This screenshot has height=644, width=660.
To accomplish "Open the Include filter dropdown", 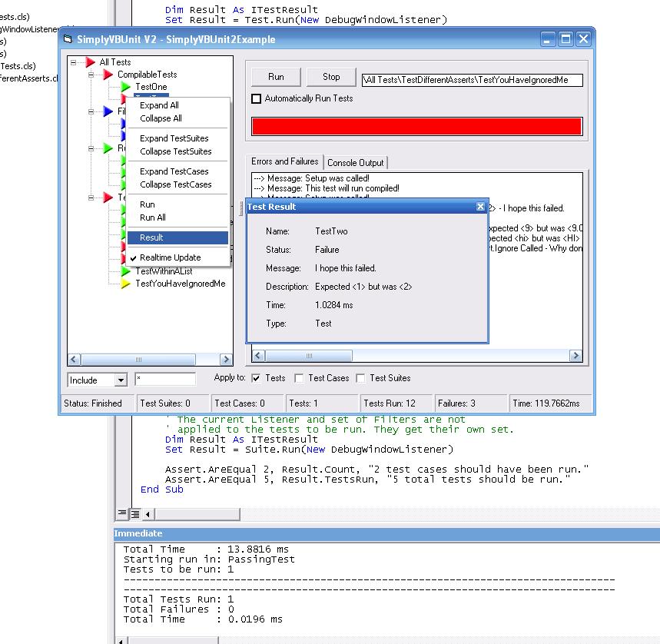I will click(x=121, y=380).
